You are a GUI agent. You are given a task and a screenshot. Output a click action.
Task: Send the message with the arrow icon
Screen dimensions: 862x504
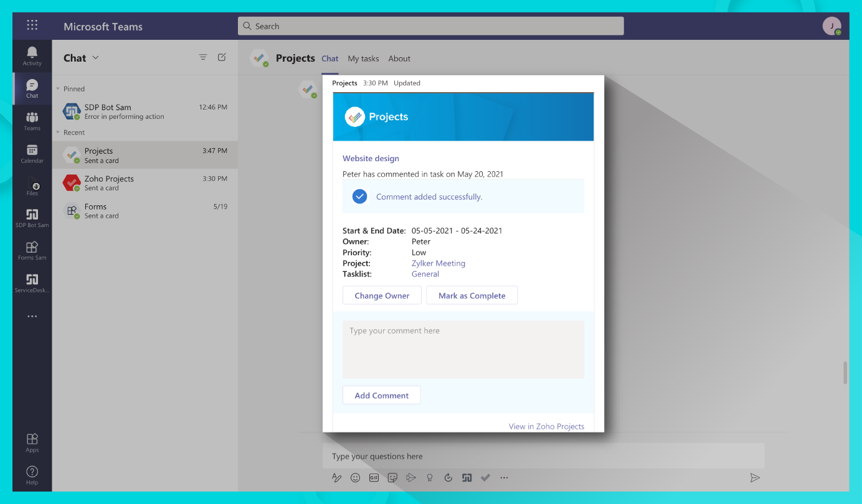pos(755,478)
